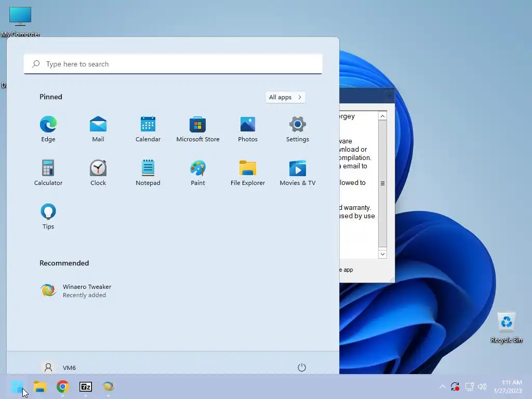The width and height of the screenshot is (532, 399).
Task: Open the Paint app
Action: pyautogui.click(x=198, y=172)
